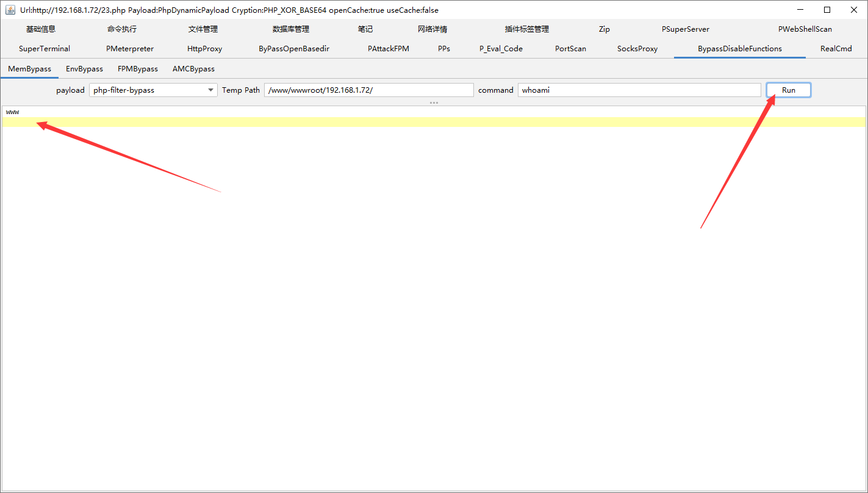This screenshot has width=868, height=493.
Task: Select the PWebShellScan tab
Action: pyautogui.click(x=805, y=29)
